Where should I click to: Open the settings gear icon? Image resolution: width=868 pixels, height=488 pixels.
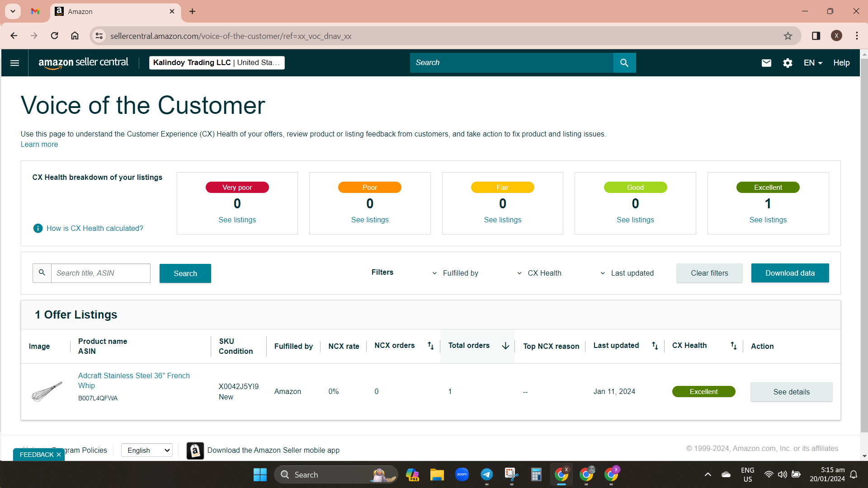coord(788,63)
